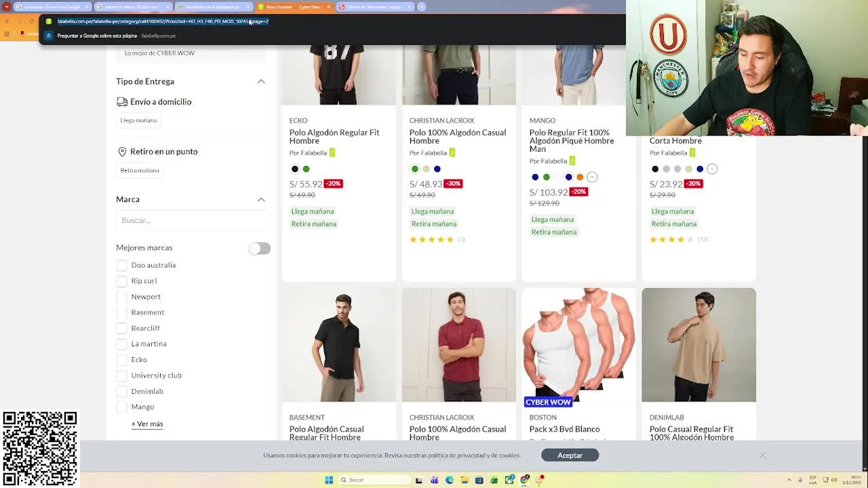Expand brand list with + Ver más
The width and height of the screenshot is (868, 488).
[x=147, y=424]
